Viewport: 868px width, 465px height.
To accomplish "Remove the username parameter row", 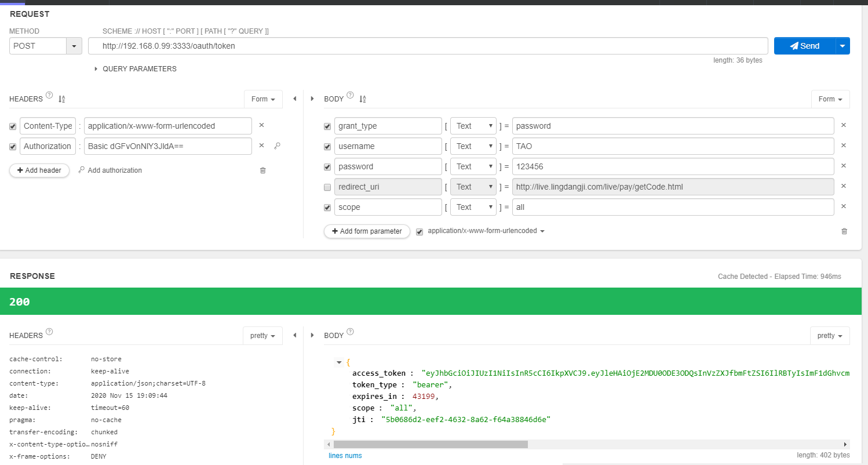I will click(x=844, y=146).
